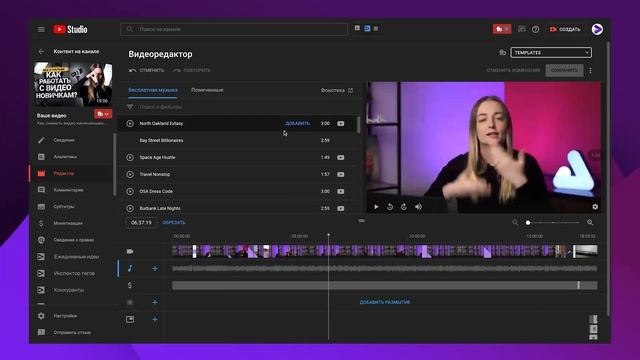
Task: Open the help question mark icon
Action: click(536, 29)
